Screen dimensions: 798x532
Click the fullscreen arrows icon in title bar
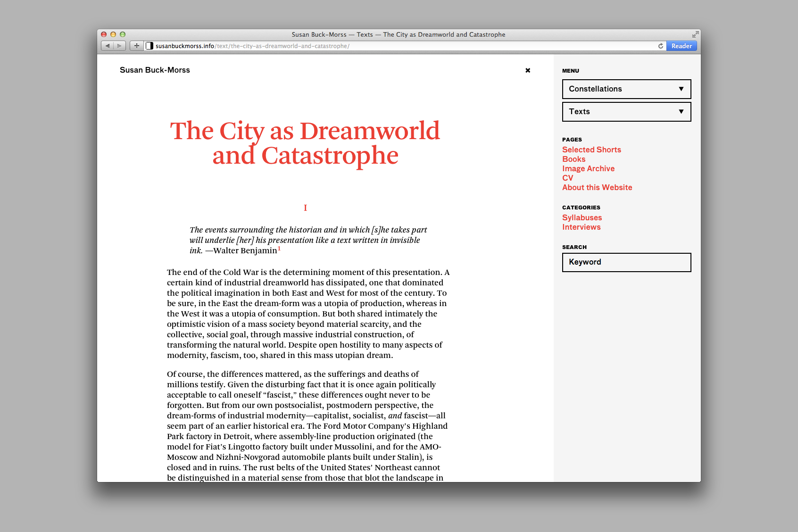coord(695,34)
